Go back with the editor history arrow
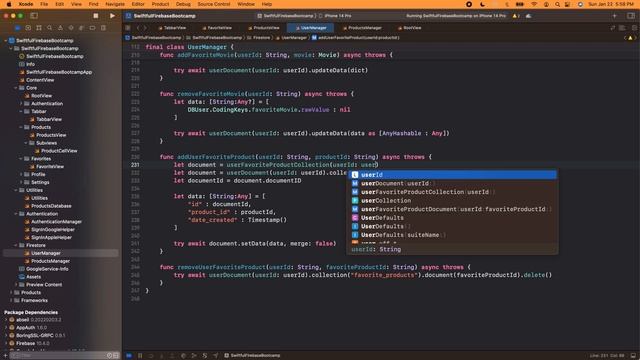This screenshot has width=640, height=360. click(138, 28)
